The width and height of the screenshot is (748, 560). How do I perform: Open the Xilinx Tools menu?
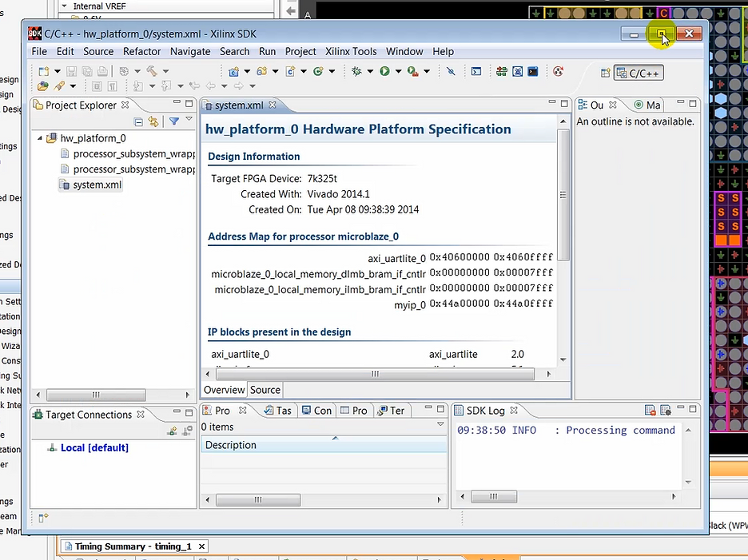tap(351, 51)
